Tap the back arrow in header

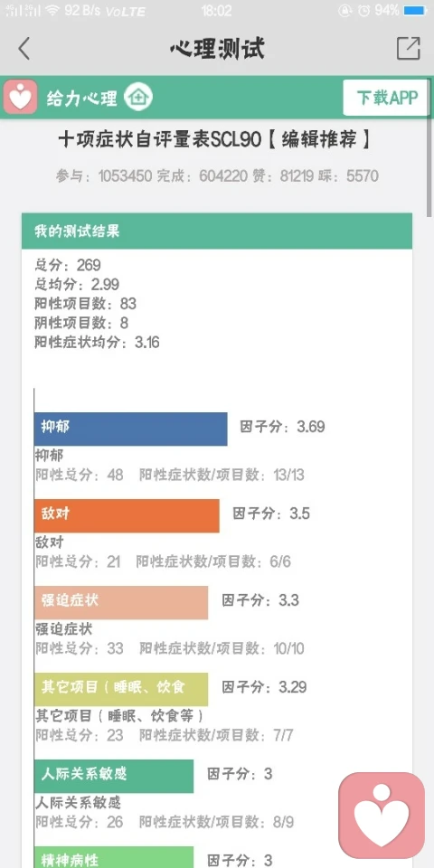[24, 49]
